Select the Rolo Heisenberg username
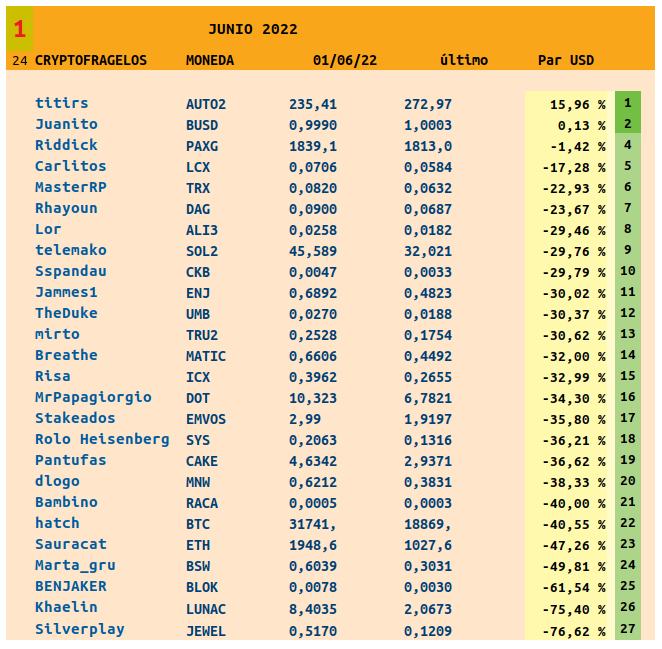The width and height of the screenshot is (662, 649). (102, 439)
